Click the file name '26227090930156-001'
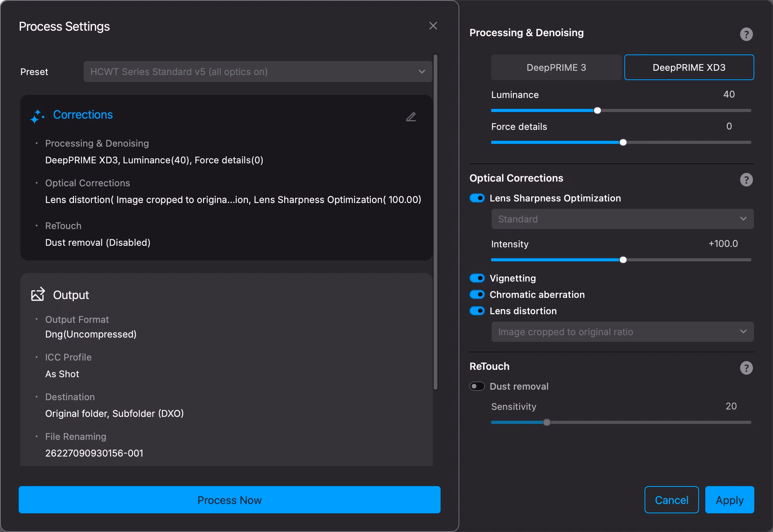 tap(94, 453)
